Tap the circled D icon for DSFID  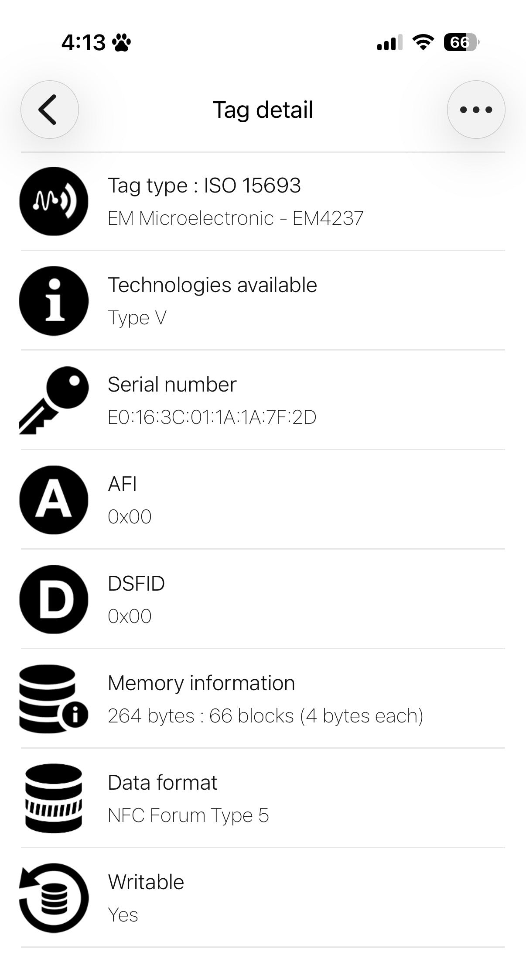click(54, 599)
